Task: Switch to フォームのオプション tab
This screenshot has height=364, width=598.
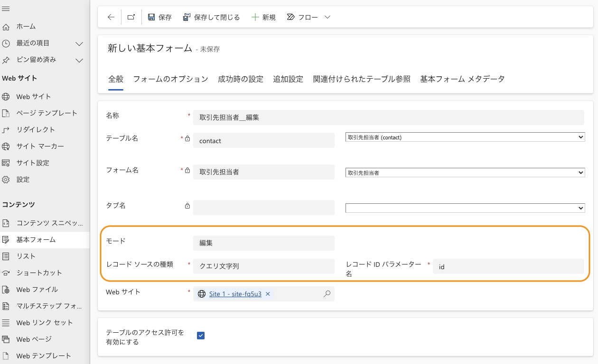Action: pyautogui.click(x=170, y=79)
